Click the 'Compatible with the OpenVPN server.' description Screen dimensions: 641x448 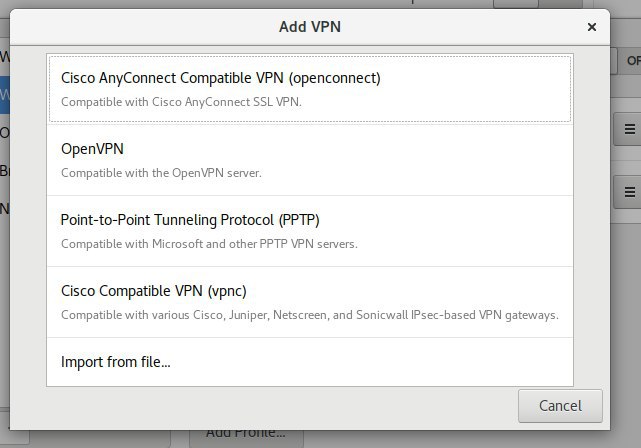pos(161,173)
